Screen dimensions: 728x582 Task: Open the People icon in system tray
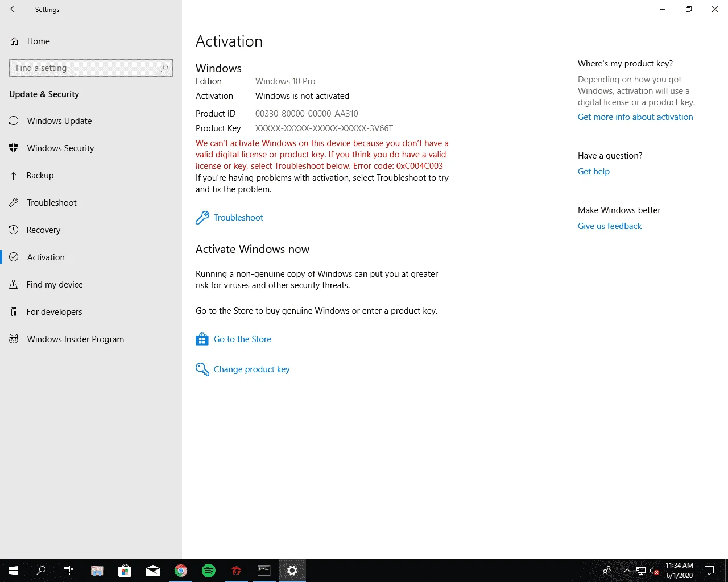click(x=607, y=571)
